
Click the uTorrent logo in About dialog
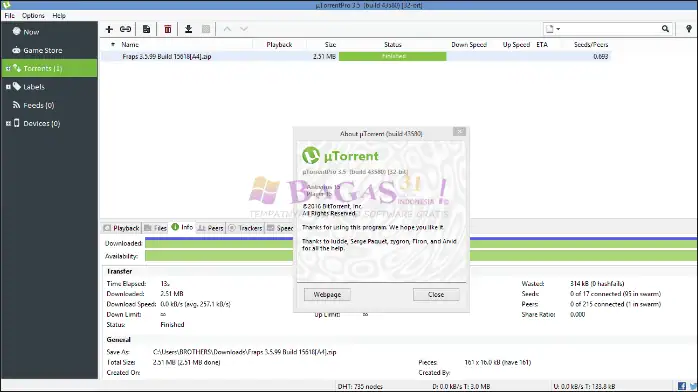click(x=311, y=155)
